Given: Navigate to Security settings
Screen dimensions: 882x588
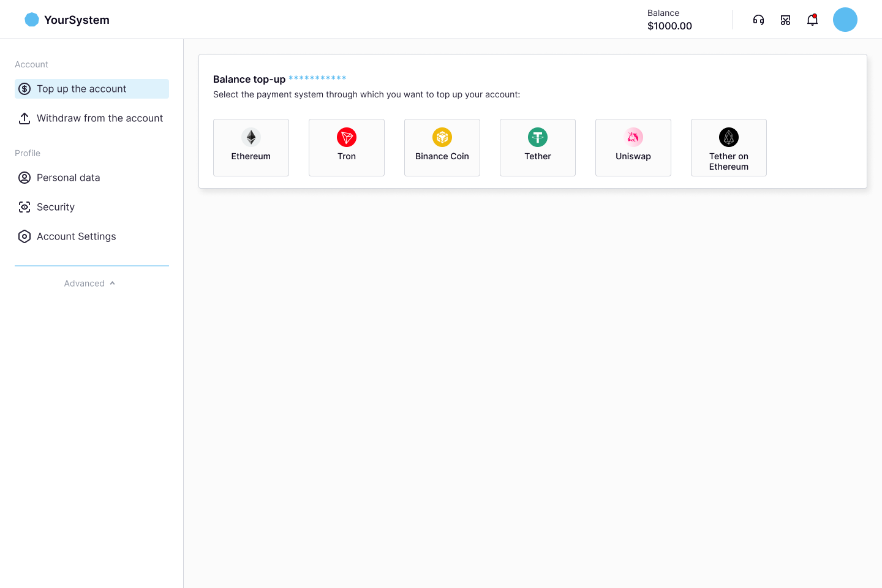Looking at the screenshot, I should tap(56, 207).
